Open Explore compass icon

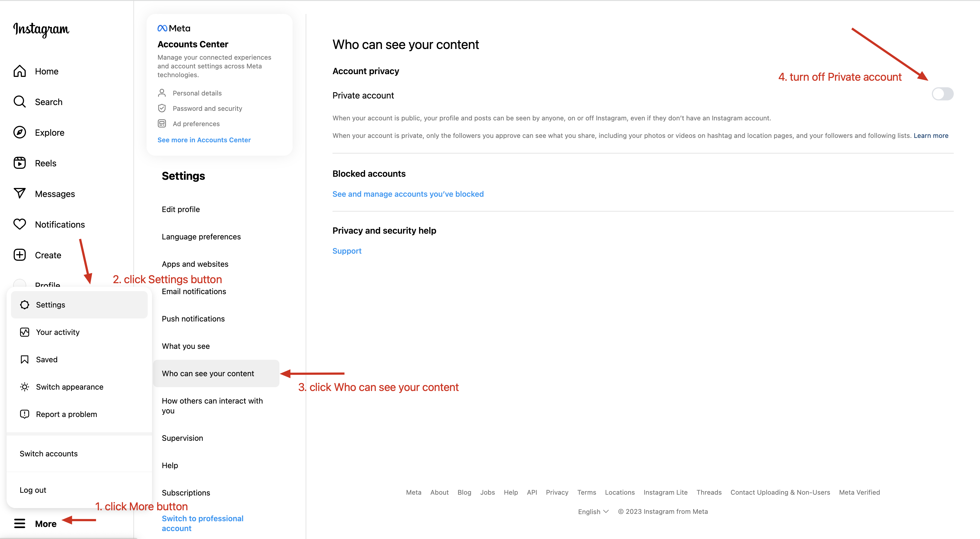[19, 132]
